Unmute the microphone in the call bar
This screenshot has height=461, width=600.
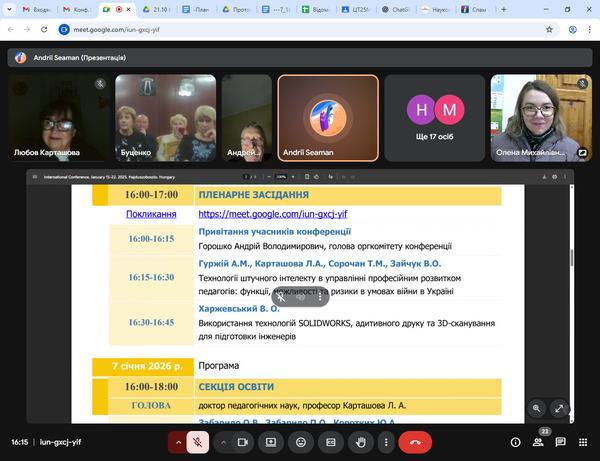pyautogui.click(x=199, y=442)
